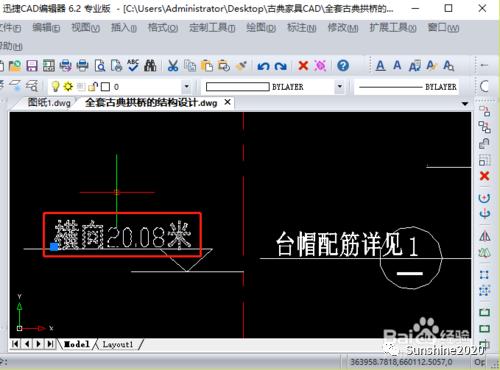
Task: Click the plotter print icon with arrow
Action: 65,66
